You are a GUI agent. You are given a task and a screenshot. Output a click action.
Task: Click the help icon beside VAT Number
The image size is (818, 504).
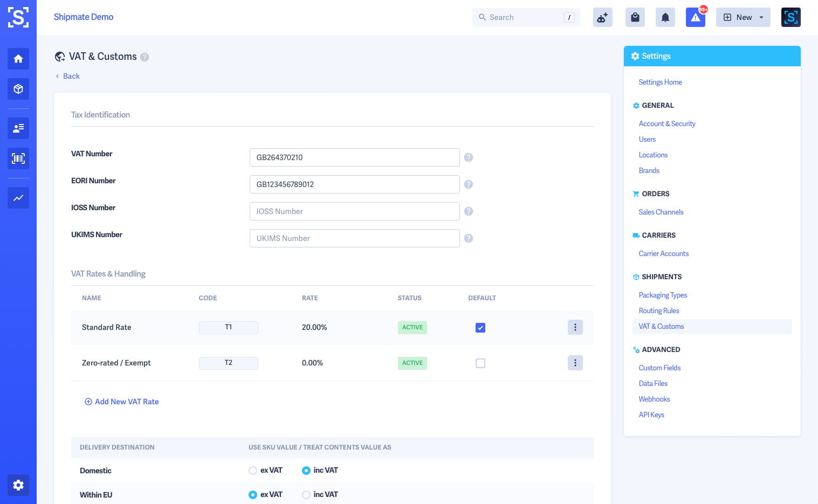click(x=469, y=157)
